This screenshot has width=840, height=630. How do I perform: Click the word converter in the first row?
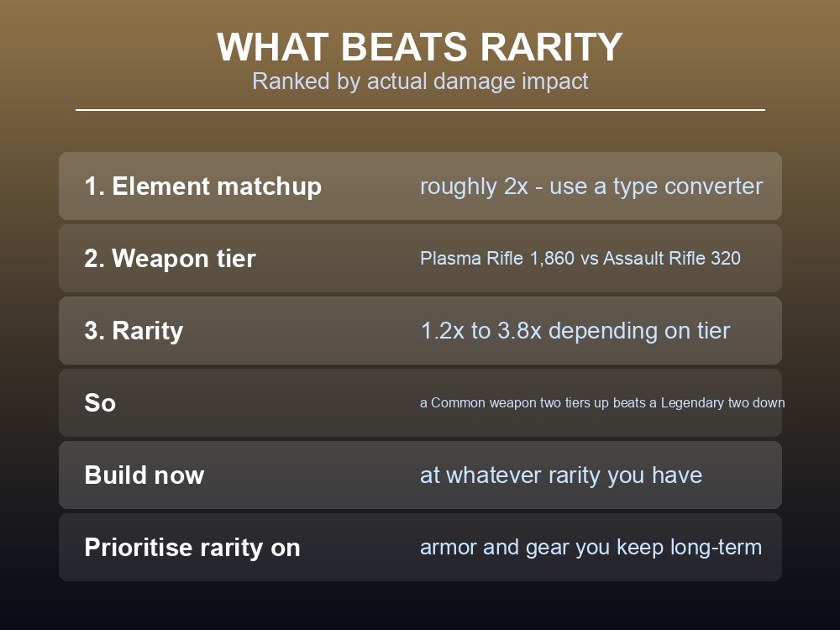(x=713, y=186)
